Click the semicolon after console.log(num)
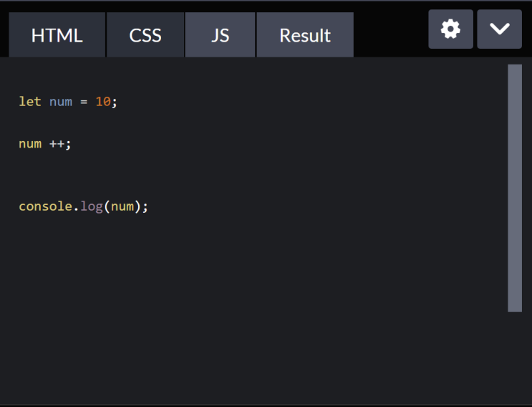 point(145,207)
